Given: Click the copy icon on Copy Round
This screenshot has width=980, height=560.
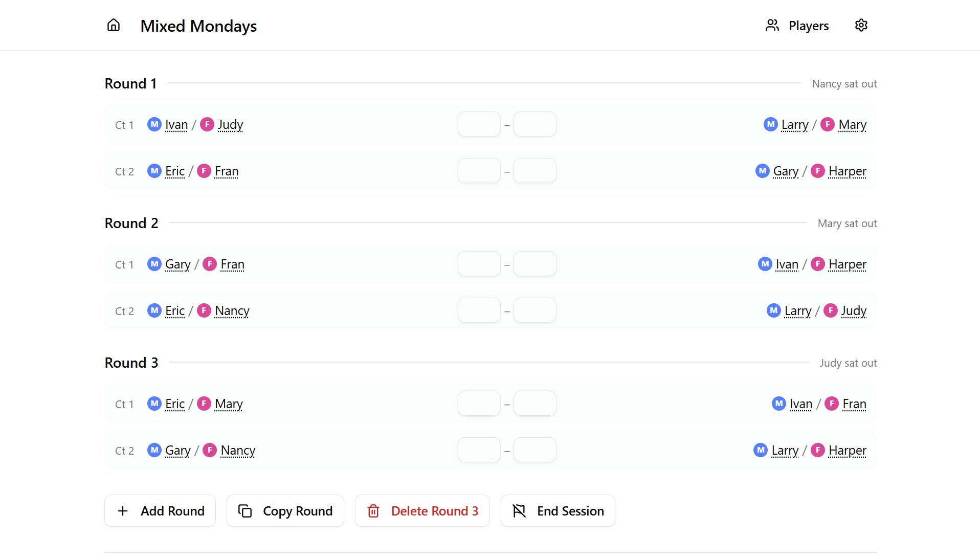Looking at the screenshot, I should point(245,511).
